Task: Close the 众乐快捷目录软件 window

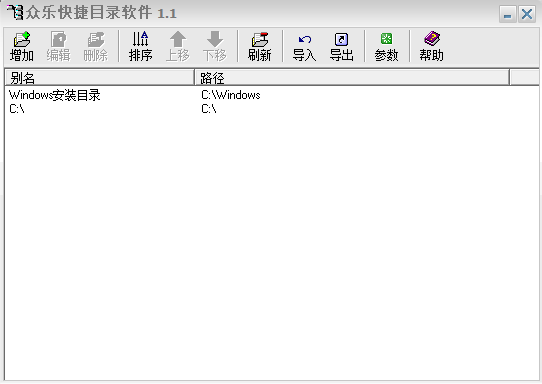Action: pos(527,15)
